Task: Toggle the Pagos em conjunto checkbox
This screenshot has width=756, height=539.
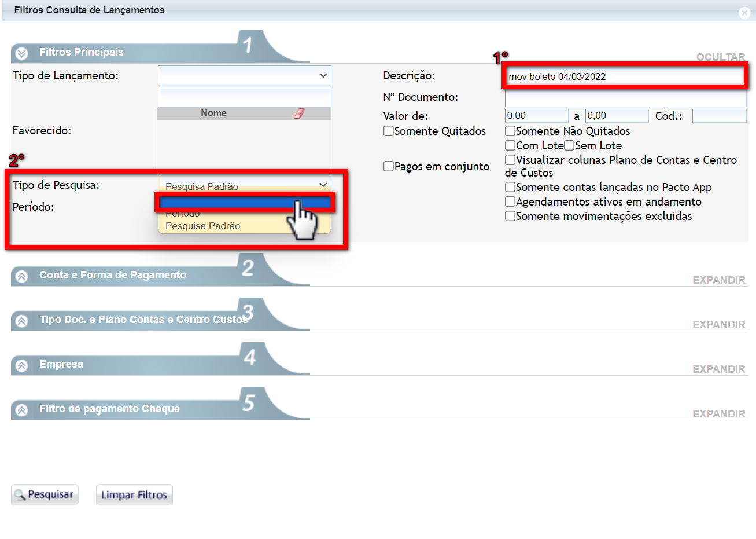Action: [389, 166]
